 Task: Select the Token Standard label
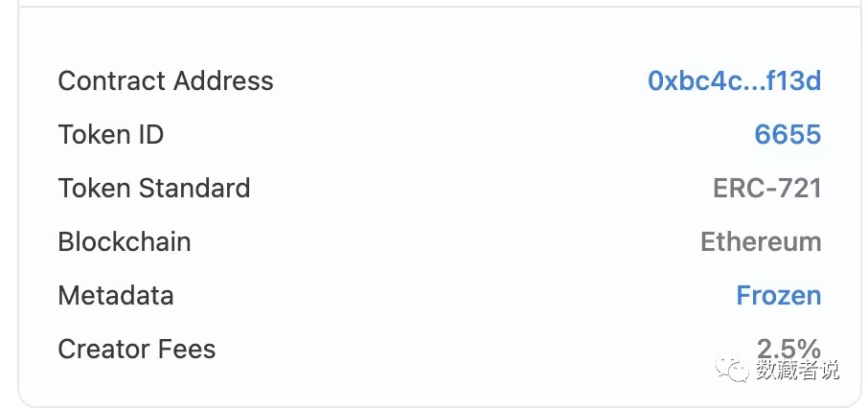tap(154, 189)
